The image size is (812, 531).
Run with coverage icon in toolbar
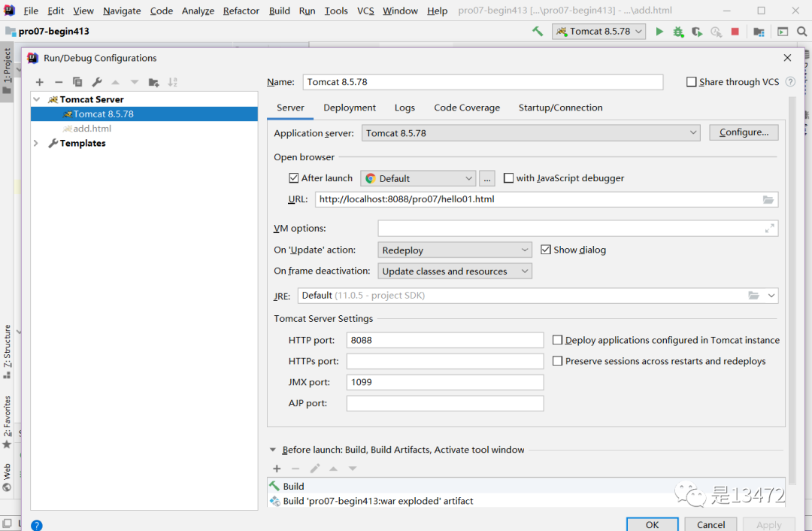697,32
